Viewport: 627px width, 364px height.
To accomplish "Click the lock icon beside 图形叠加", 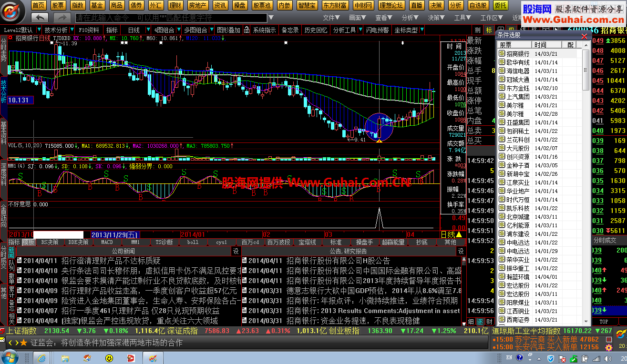I will [246, 30].
